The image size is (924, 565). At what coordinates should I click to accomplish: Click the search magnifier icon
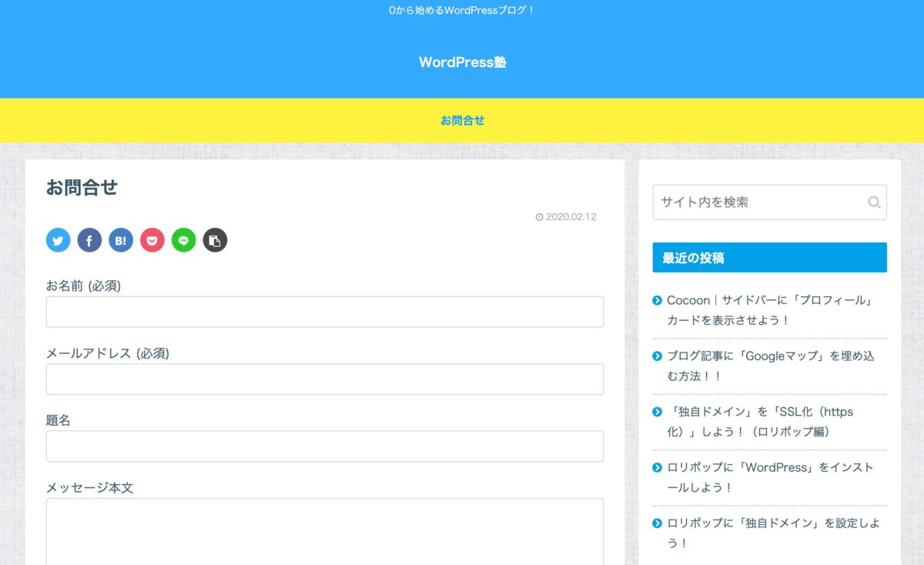tap(874, 202)
